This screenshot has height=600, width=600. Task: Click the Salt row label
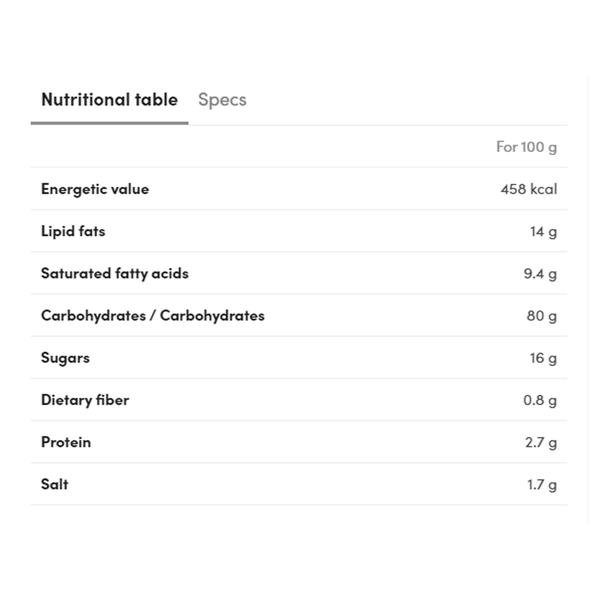click(x=55, y=483)
